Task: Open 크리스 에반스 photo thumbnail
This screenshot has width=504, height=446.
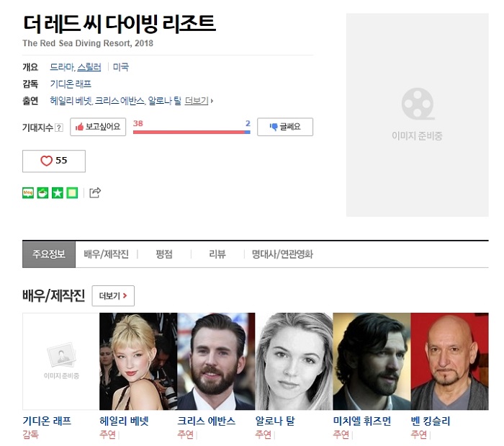Action: pos(216,361)
